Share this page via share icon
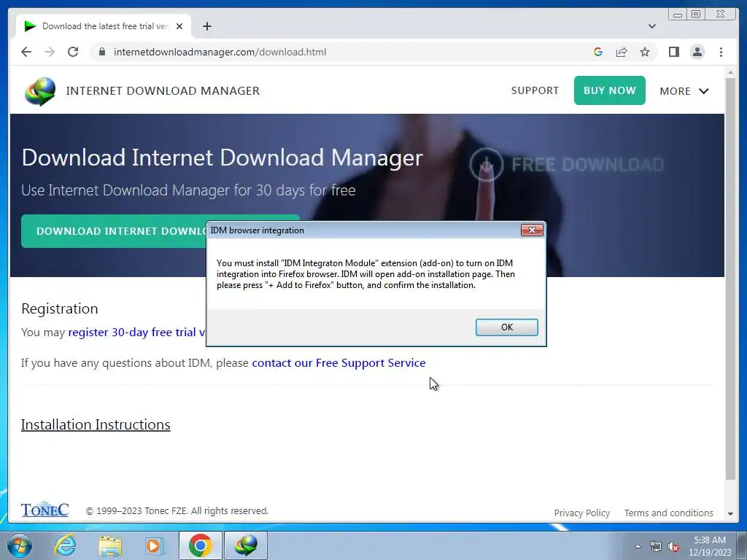Screen dimensions: 747x560 click(622, 52)
